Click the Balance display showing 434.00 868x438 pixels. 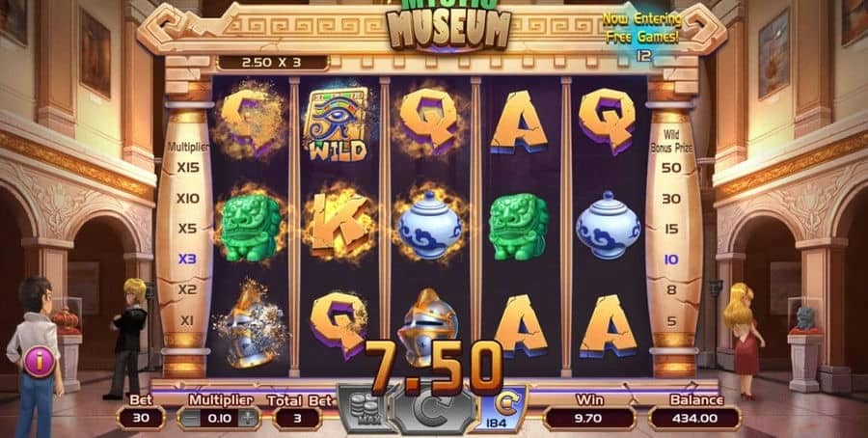[694, 418]
